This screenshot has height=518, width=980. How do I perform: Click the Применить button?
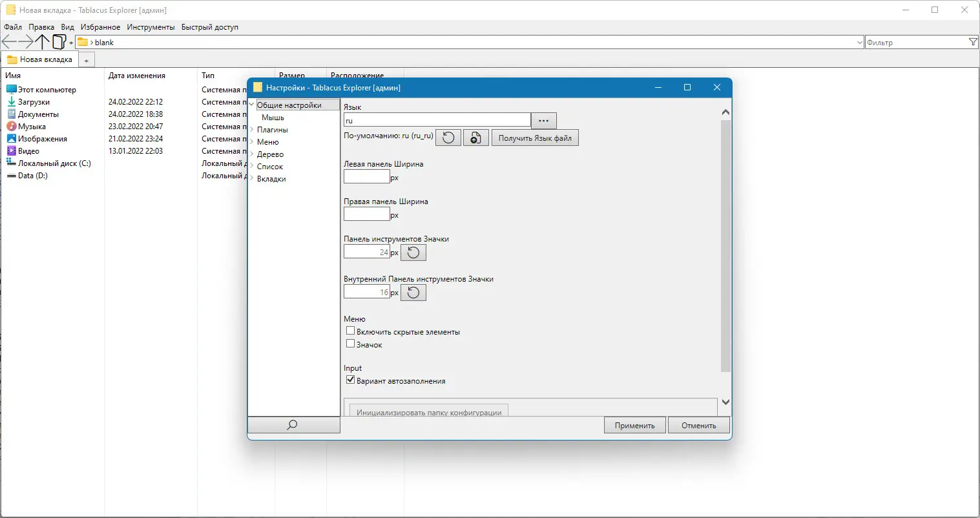(635, 425)
